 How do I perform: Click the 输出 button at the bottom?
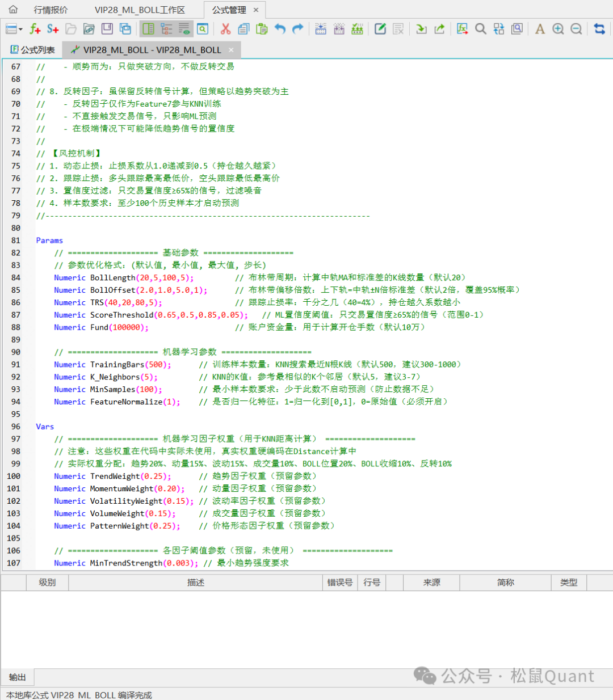[x=18, y=677]
